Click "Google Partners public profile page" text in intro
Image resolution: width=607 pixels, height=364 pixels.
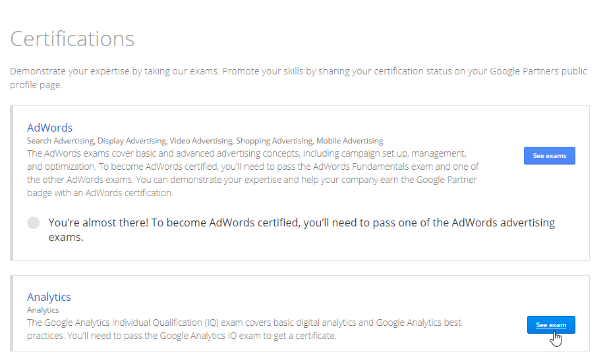pos(527,71)
